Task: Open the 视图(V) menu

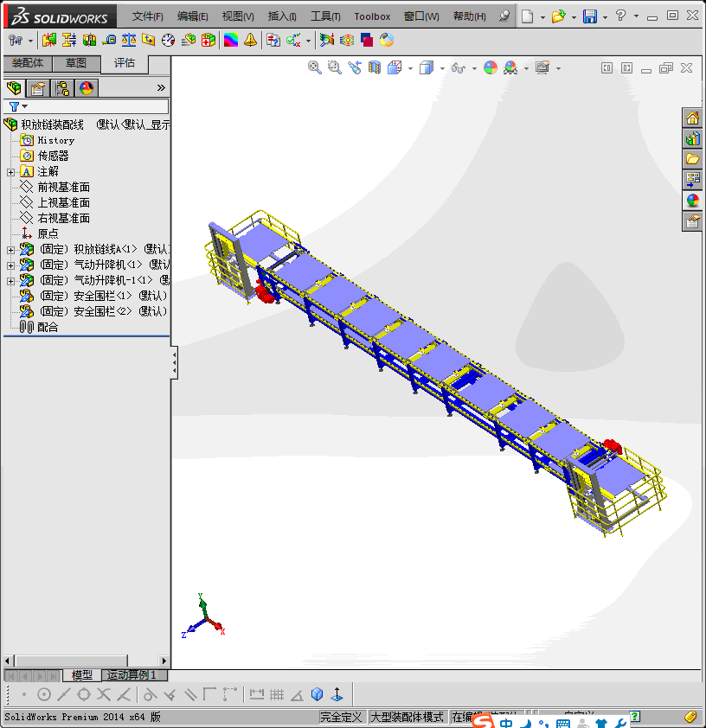Action: (x=238, y=16)
